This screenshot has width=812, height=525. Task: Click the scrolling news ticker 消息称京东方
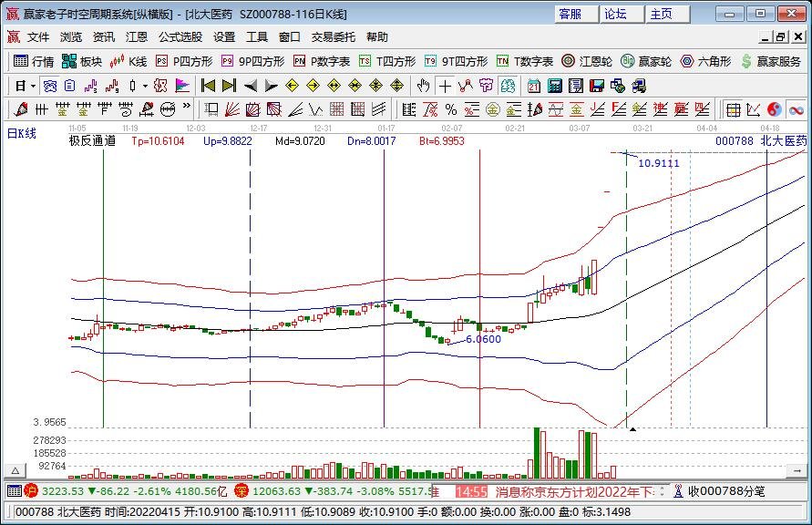575,491
